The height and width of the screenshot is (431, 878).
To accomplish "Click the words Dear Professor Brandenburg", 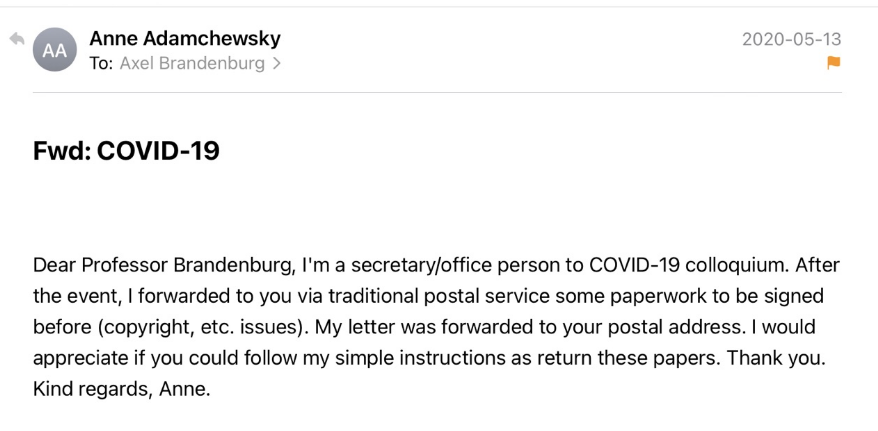I will 164,265.
